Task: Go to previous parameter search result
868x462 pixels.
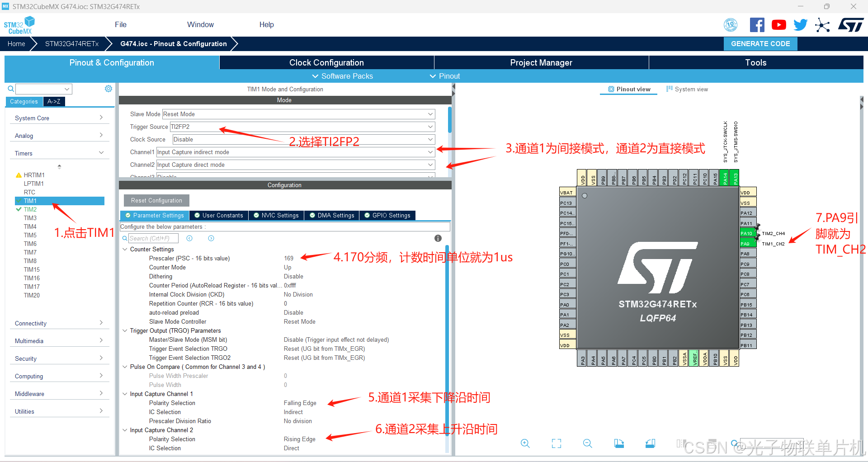Action: [x=189, y=238]
